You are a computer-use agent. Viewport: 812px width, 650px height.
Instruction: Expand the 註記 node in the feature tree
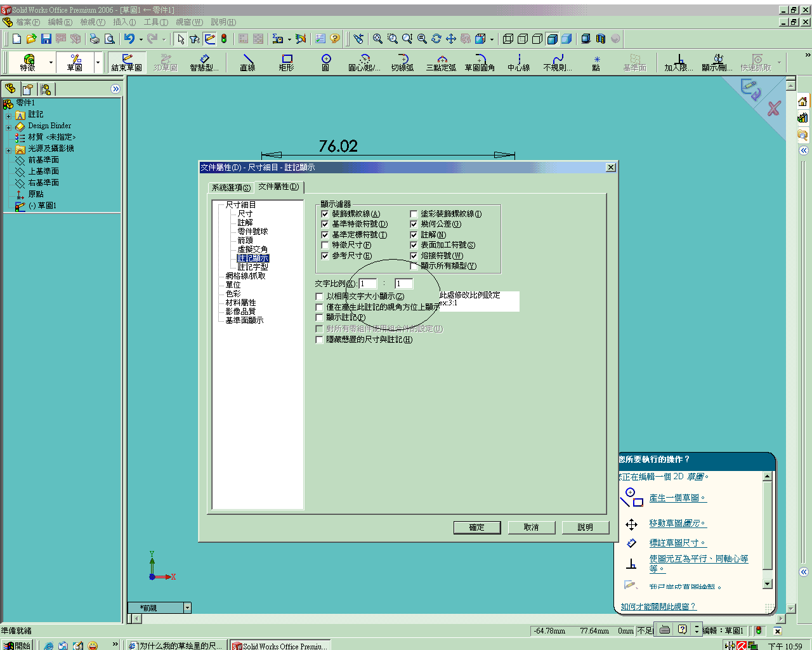pyautogui.click(x=9, y=116)
